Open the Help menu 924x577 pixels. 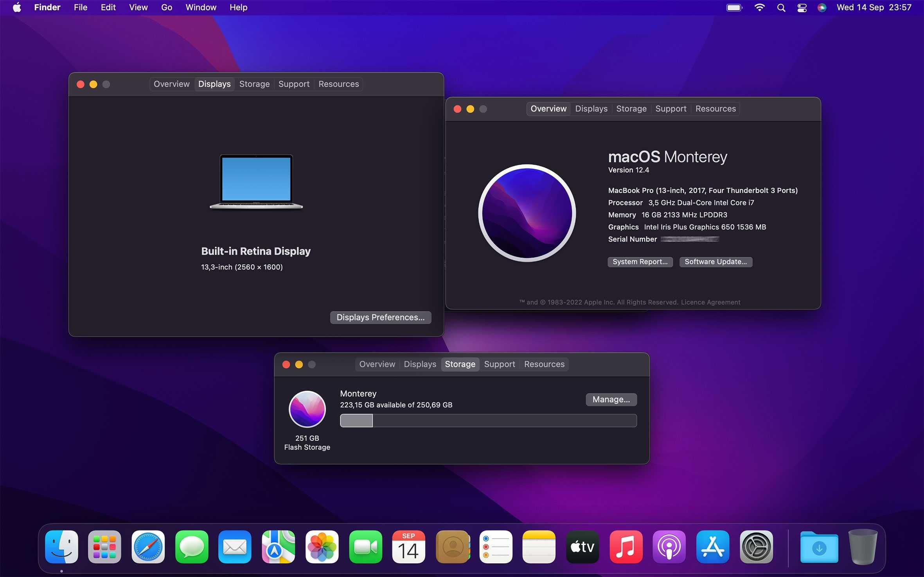pos(238,7)
